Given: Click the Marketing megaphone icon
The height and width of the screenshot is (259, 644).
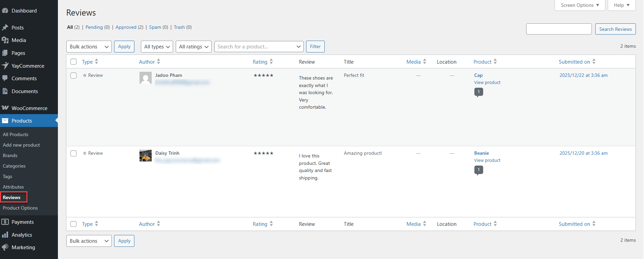Looking at the screenshot, I should pyautogui.click(x=5, y=247).
